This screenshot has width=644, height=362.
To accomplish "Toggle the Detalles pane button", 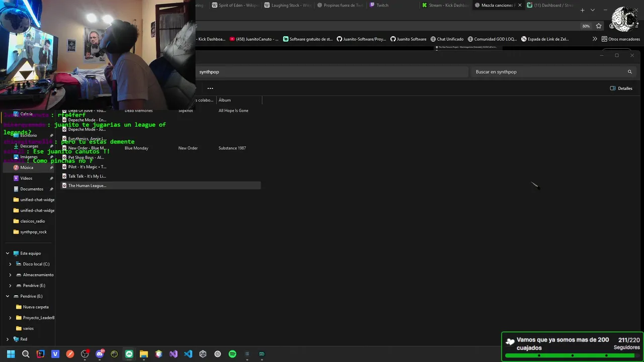I will coord(621,88).
